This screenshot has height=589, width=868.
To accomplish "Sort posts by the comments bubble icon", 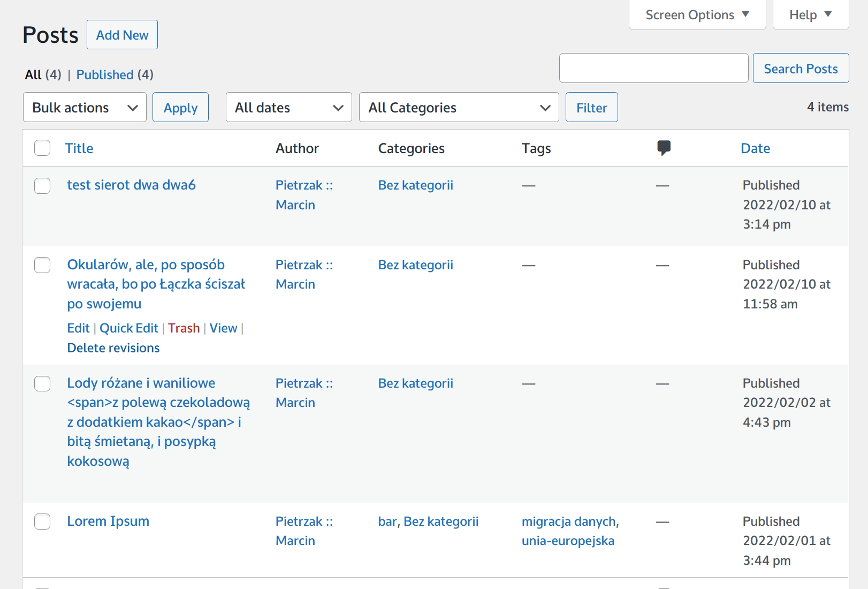I will point(664,148).
